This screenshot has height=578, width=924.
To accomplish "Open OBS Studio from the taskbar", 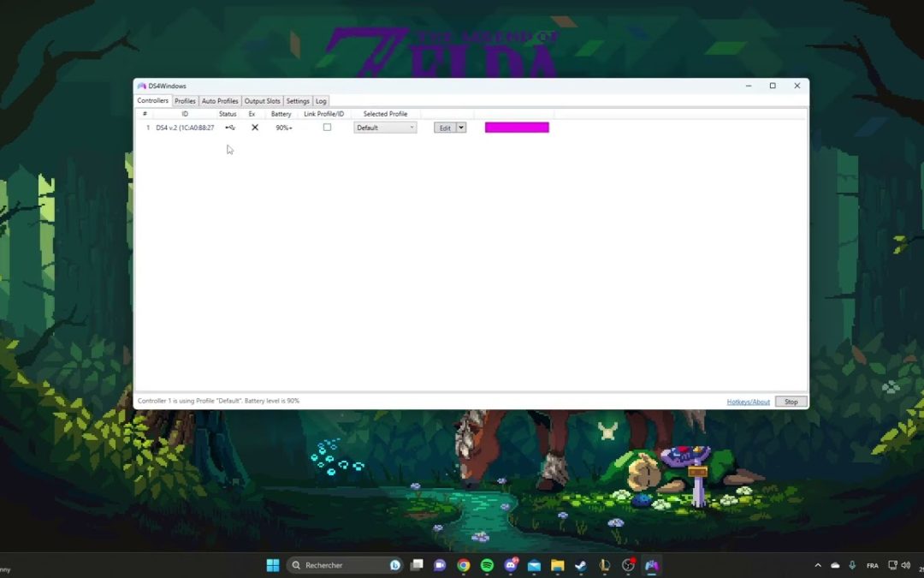I will [628, 565].
